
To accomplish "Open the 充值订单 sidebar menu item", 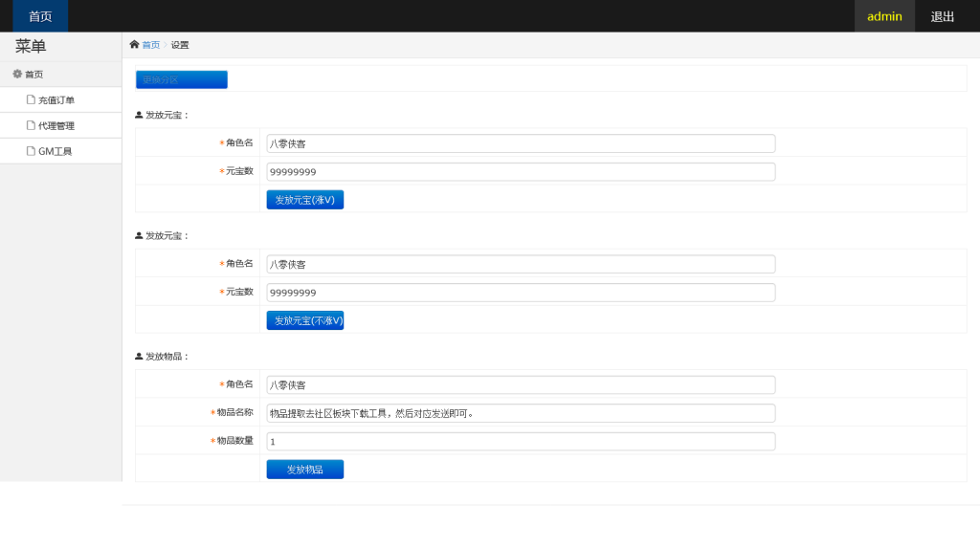I will tap(56, 100).
